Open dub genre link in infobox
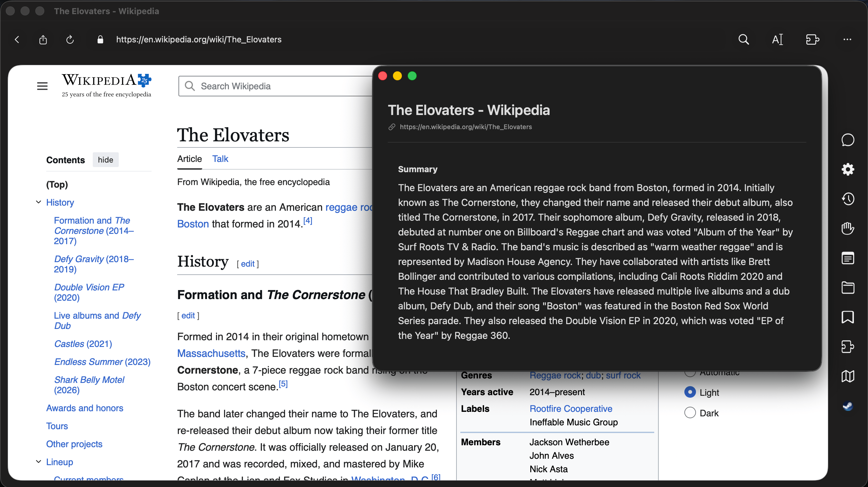The image size is (868, 487). point(593,375)
